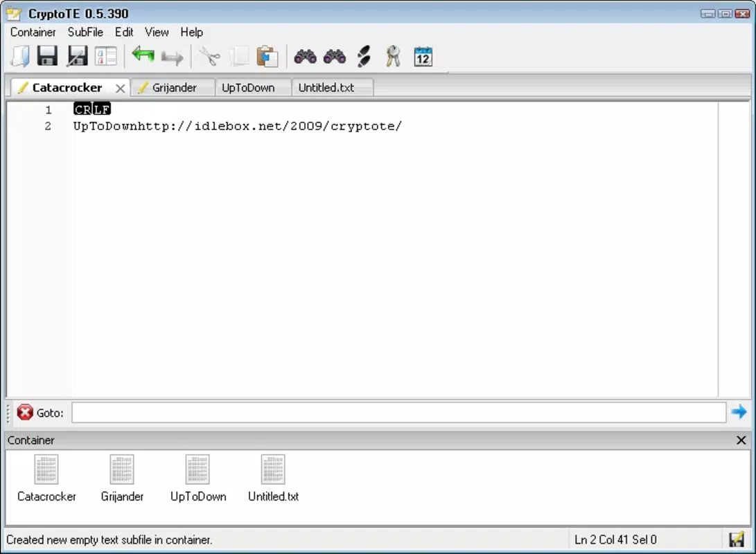Viewport: 756px width, 554px height.
Task: Click inside the Goto input field
Action: (398, 412)
